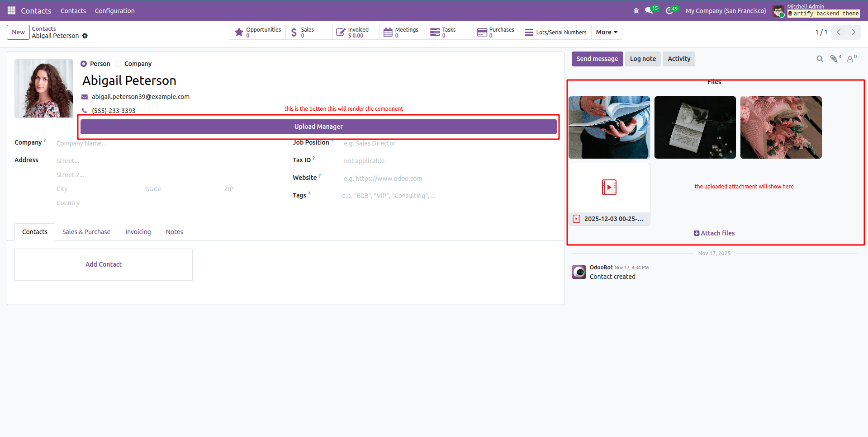Expand the Tags field

click(389, 195)
